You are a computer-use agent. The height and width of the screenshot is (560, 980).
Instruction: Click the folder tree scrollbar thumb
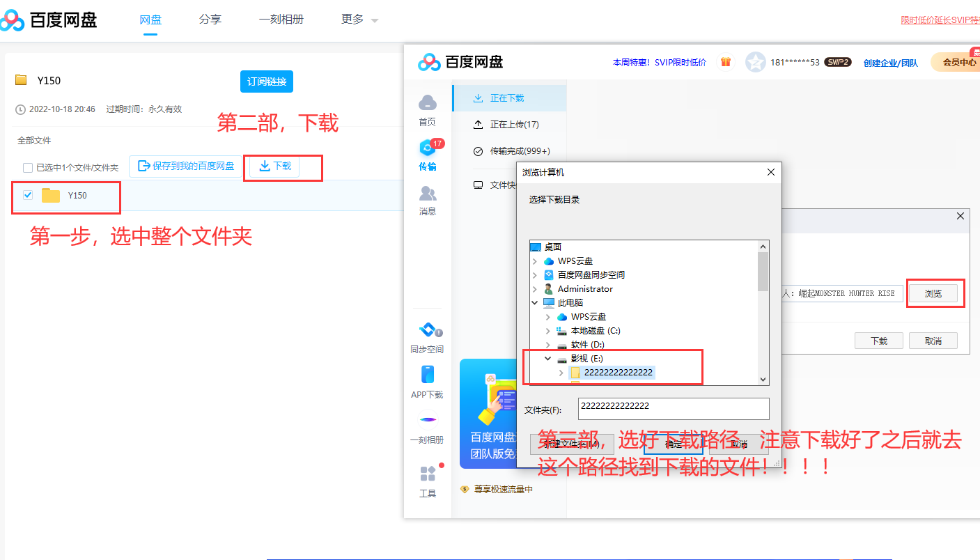coord(763,272)
